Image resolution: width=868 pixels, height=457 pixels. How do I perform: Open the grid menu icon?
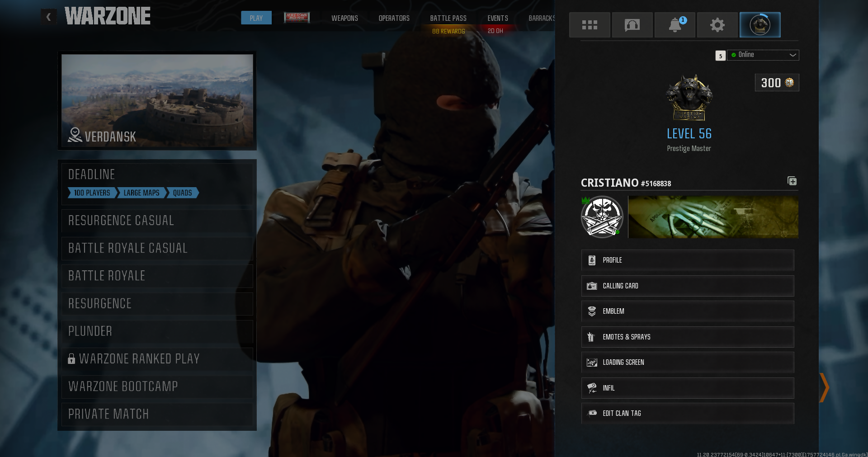(x=589, y=25)
